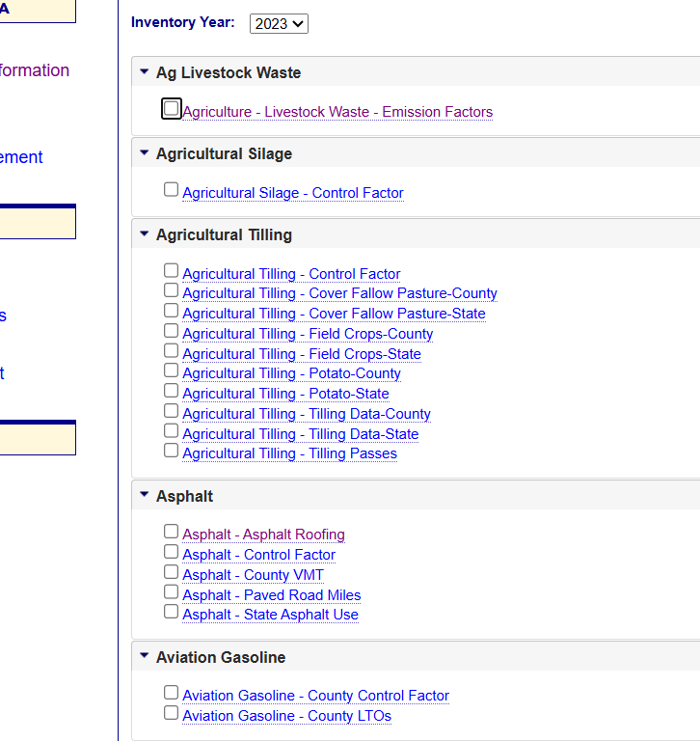The image size is (700, 741).
Task: Check the Asphalt County VMT checkbox
Action: (171, 572)
